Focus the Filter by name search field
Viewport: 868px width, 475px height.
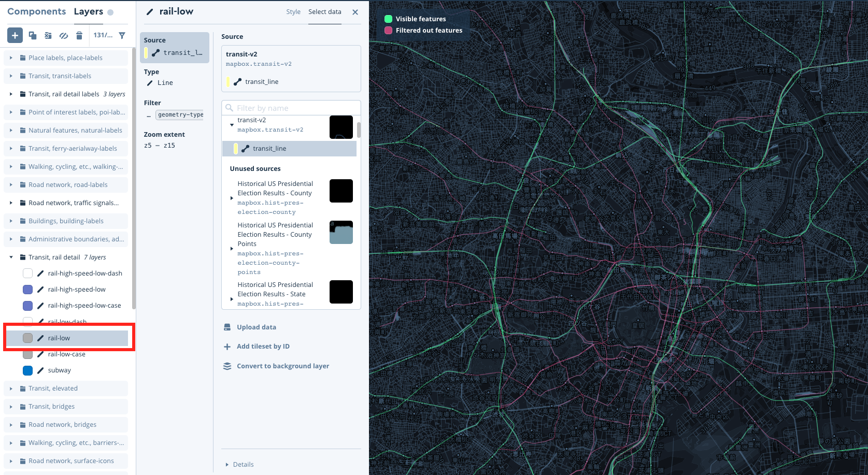291,108
